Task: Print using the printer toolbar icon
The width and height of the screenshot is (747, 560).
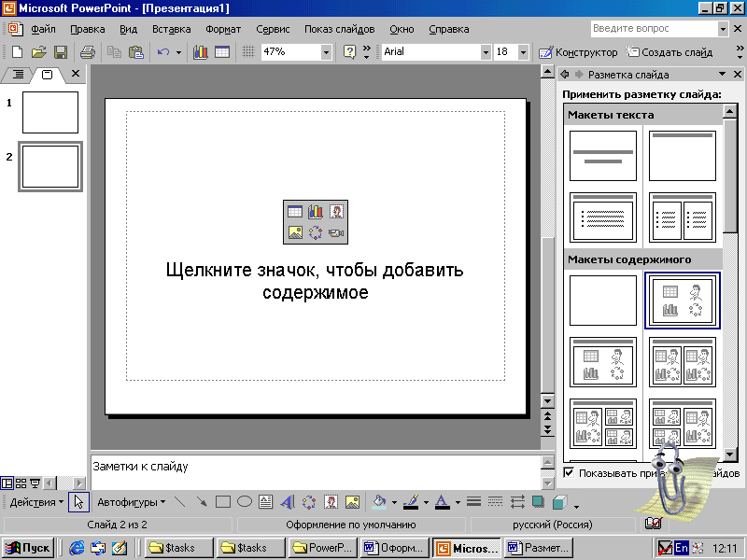Action: point(88,52)
